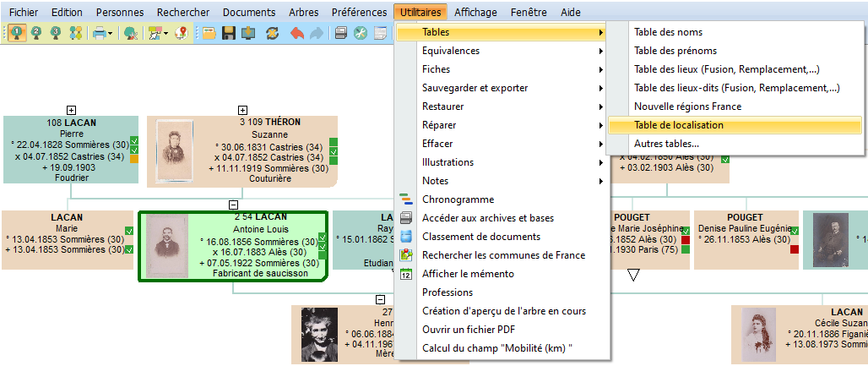Click the notepad icon in toolbar

pos(380,34)
